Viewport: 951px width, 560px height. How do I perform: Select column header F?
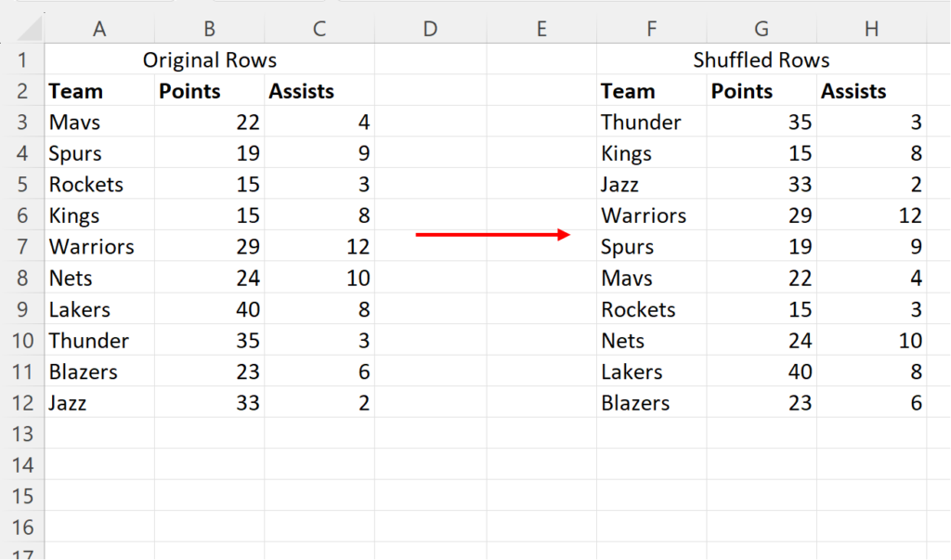pos(651,28)
